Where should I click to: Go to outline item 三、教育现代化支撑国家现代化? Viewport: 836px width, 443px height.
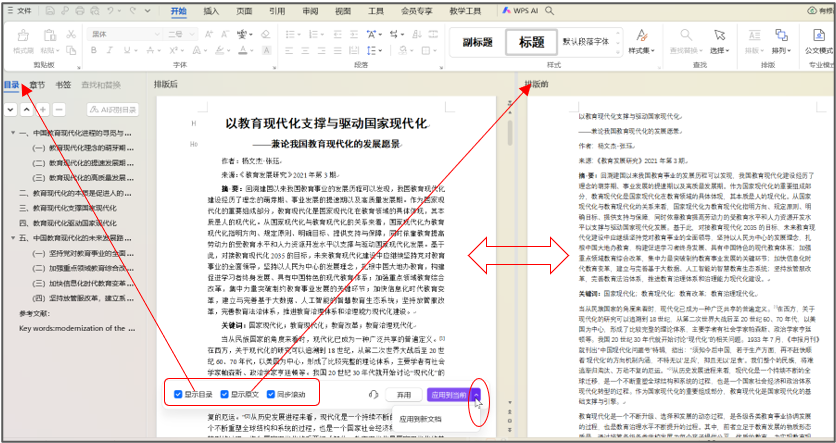[68, 208]
